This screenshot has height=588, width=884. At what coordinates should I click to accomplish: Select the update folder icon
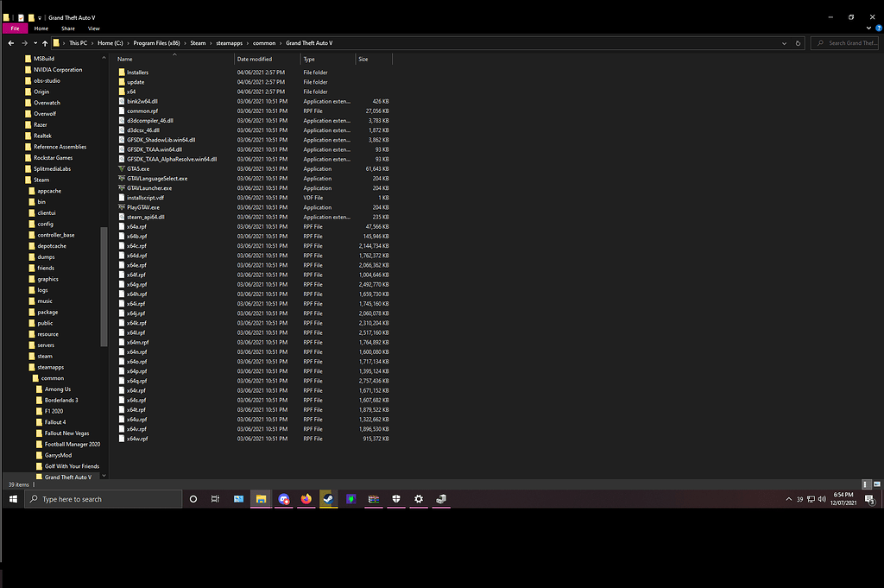122,82
